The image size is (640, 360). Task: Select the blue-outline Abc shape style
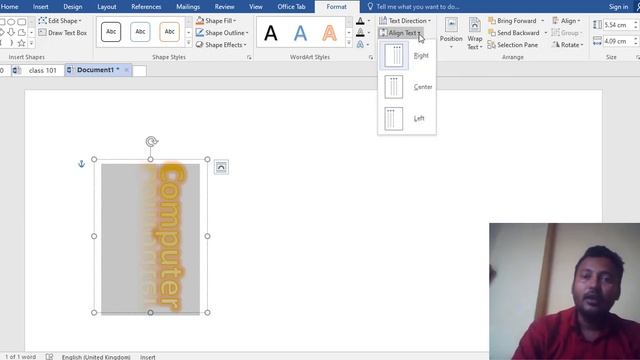[140, 32]
